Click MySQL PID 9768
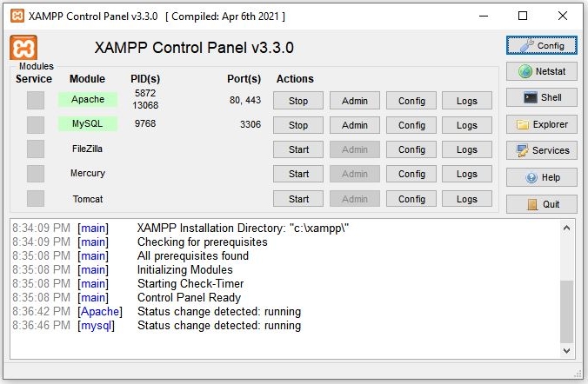 [145, 123]
